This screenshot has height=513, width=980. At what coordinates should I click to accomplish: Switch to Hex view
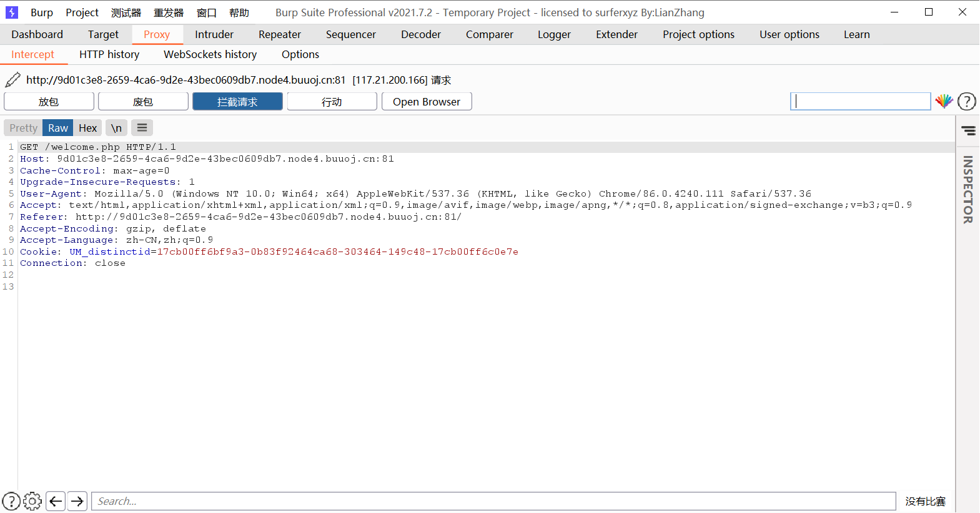88,128
